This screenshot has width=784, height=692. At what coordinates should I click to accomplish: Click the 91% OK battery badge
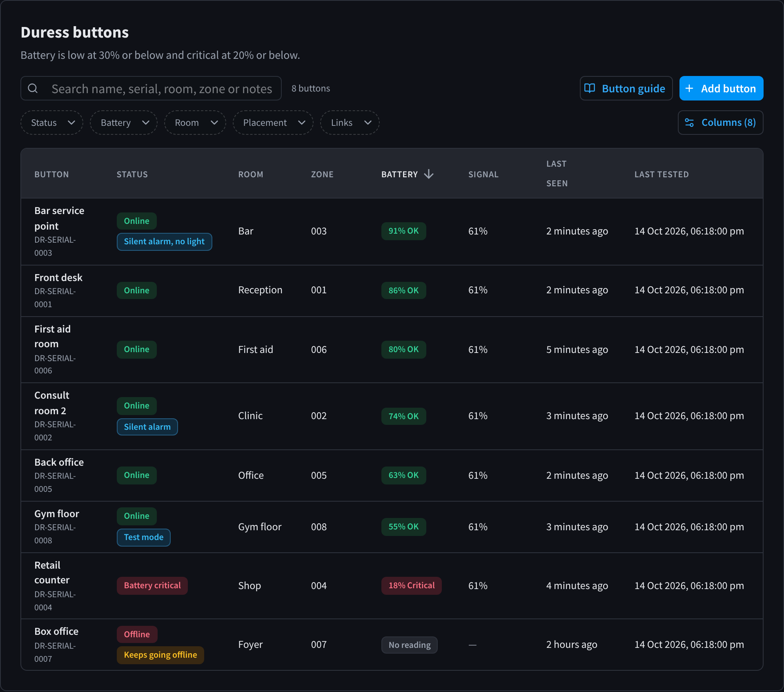pyautogui.click(x=403, y=231)
